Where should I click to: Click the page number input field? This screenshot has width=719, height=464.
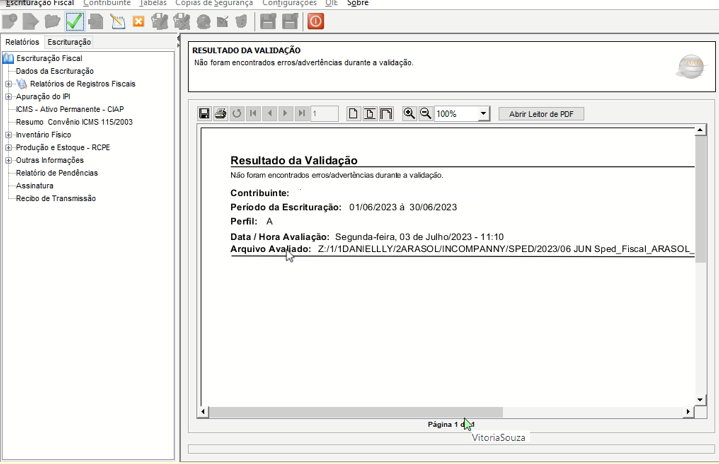tap(325, 113)
